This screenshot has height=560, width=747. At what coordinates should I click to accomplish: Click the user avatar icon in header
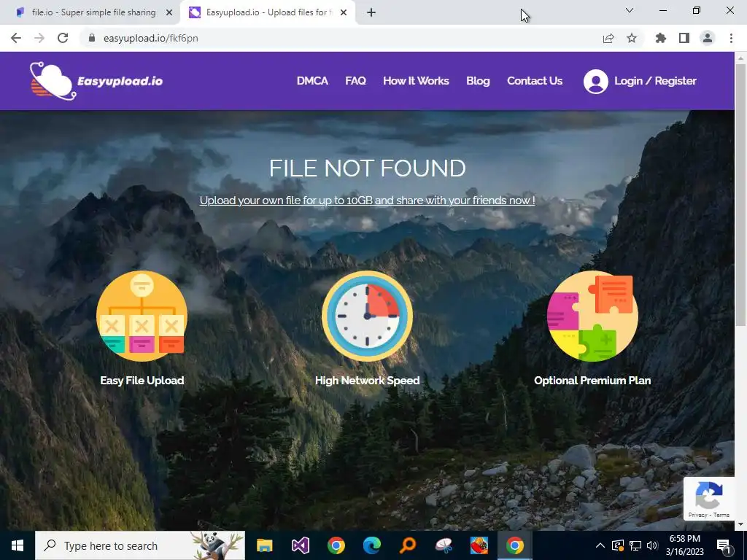595,82
